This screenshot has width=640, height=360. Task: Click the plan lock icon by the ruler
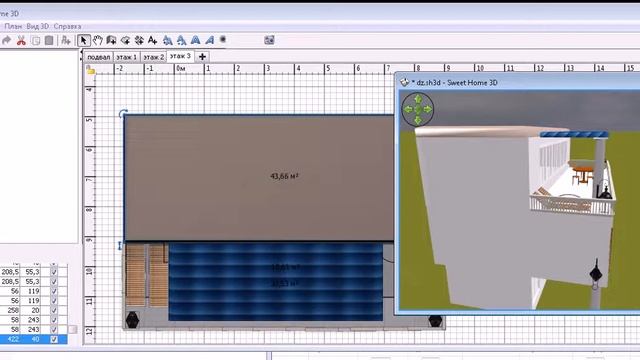coord(90,70)
